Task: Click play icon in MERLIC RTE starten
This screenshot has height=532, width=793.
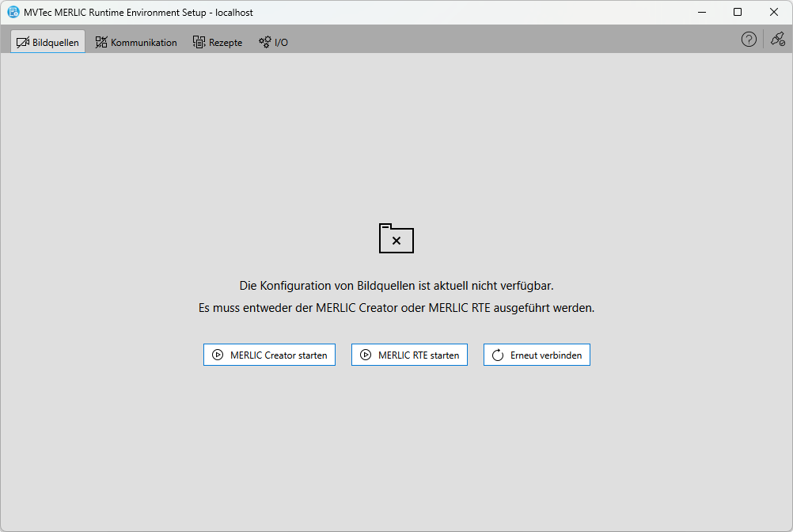Action: pyautogui.click(x=366, y=355)
